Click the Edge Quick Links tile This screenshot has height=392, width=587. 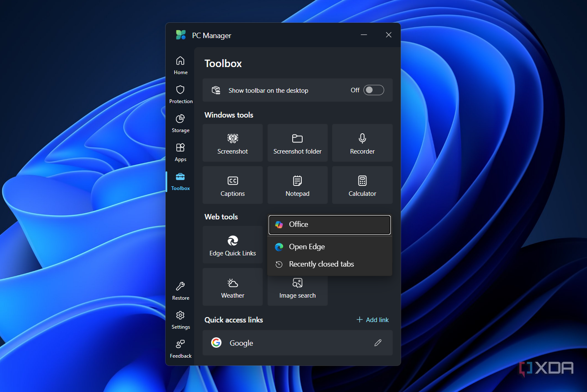click(x=233, y=245)
